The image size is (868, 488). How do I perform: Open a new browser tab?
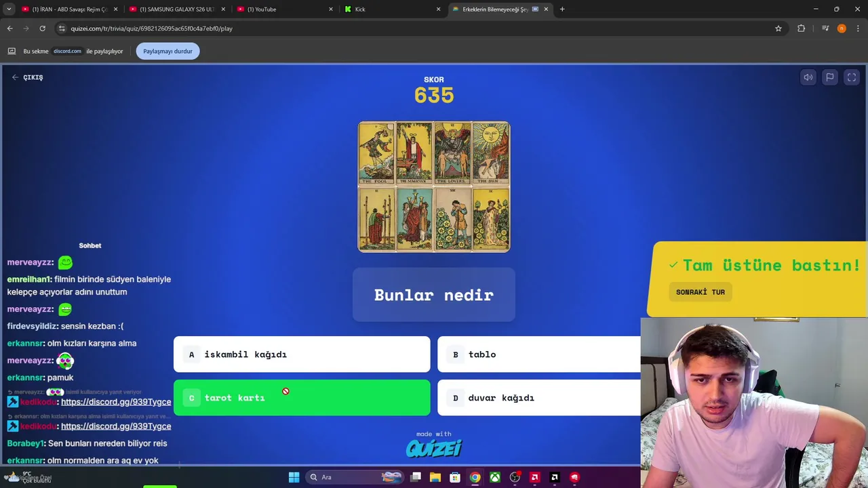click(562, 9)
